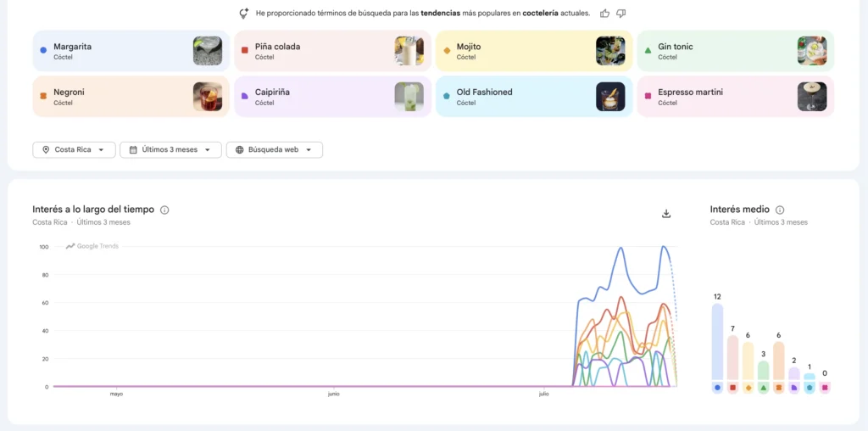Click the green Gin tonic average bar valued 3
The height and width of the screenshot is (431, 868).
tap(764, 370)
